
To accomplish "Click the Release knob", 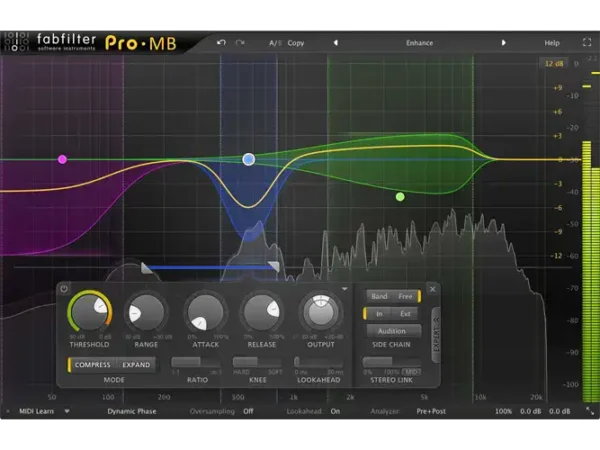I will pos(262,313).
